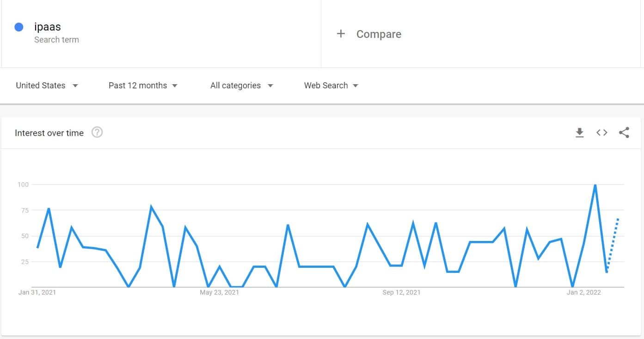The image size is (644, 339).
Task: Select the peak data point at 100
Action: (x=595, y=185)
